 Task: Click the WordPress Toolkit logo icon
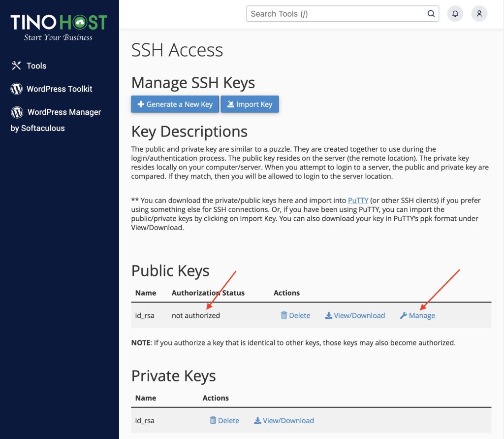pyautogui.click(x=16, y=89)
